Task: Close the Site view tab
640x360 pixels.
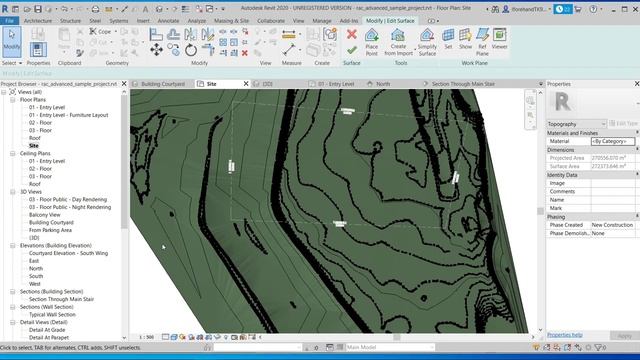Action: (246, 84)
